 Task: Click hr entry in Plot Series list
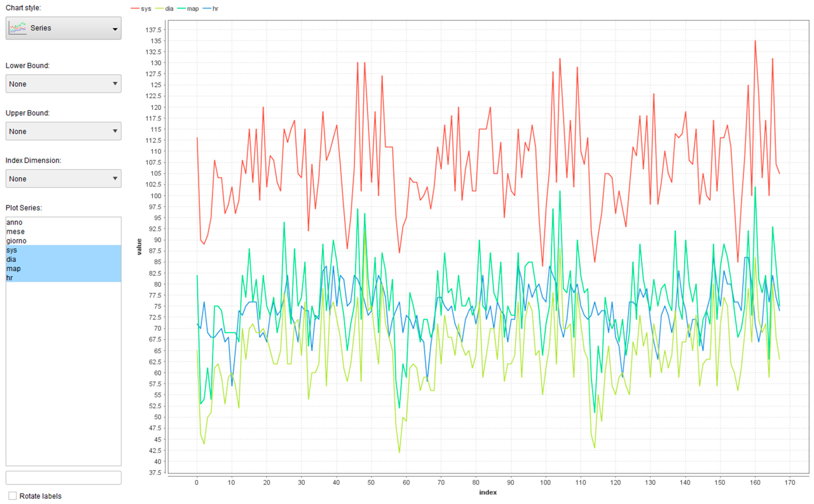click(x=9, y=278)
